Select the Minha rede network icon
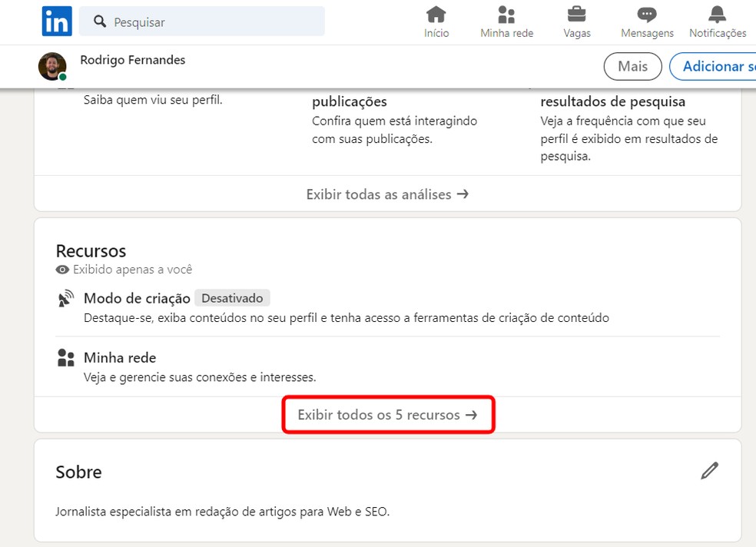Viewport: 756px width, 547px height. coord(506,14)
